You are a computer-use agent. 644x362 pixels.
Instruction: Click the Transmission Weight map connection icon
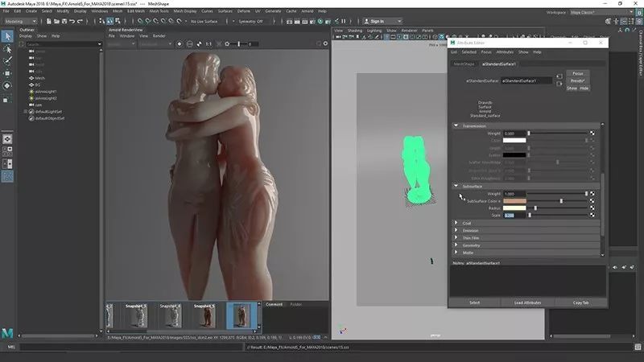(x=592, y=133)
